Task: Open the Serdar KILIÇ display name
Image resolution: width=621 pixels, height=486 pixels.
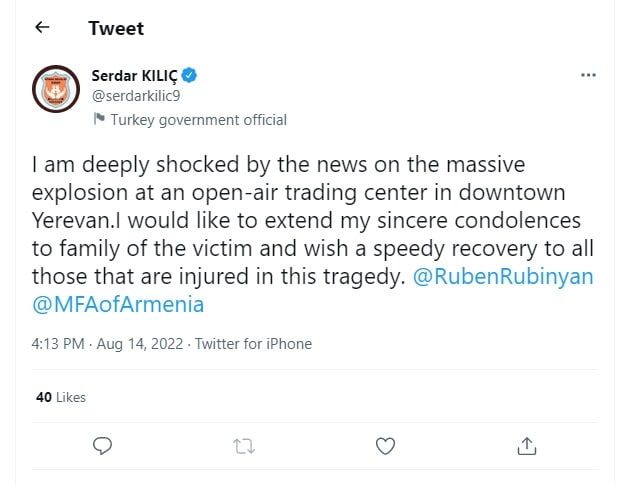Action: click(x=135, y=76)
